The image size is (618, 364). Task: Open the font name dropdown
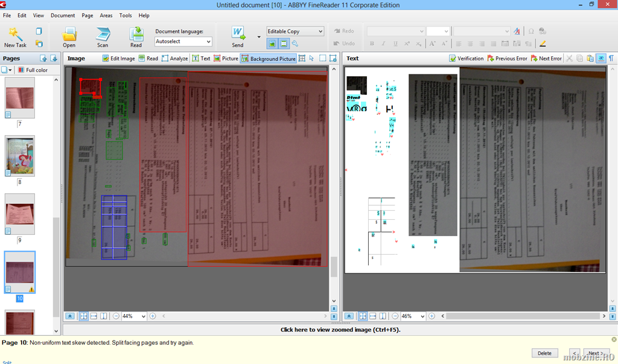click(x=396, y=31)
